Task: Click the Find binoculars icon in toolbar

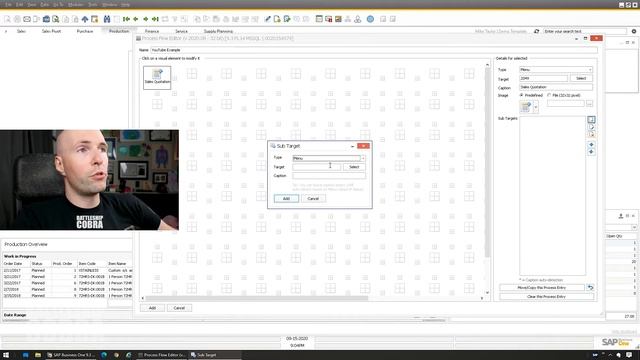Action: point(107,19)
